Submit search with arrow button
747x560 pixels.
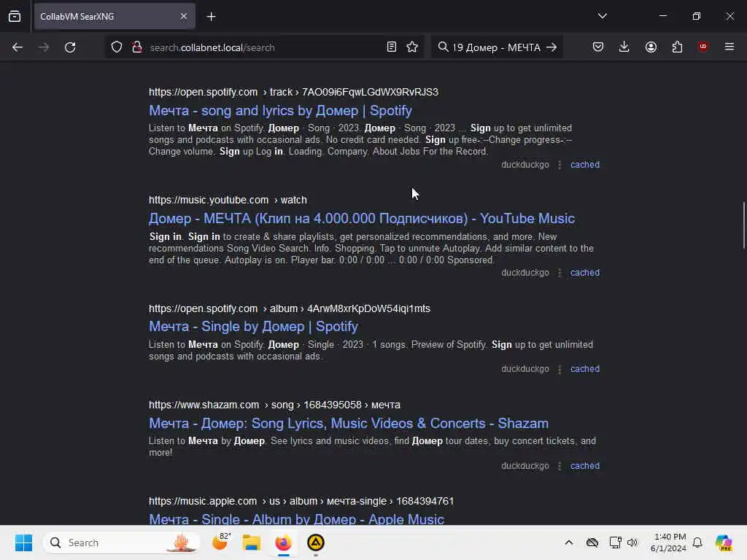click(551, 47)
